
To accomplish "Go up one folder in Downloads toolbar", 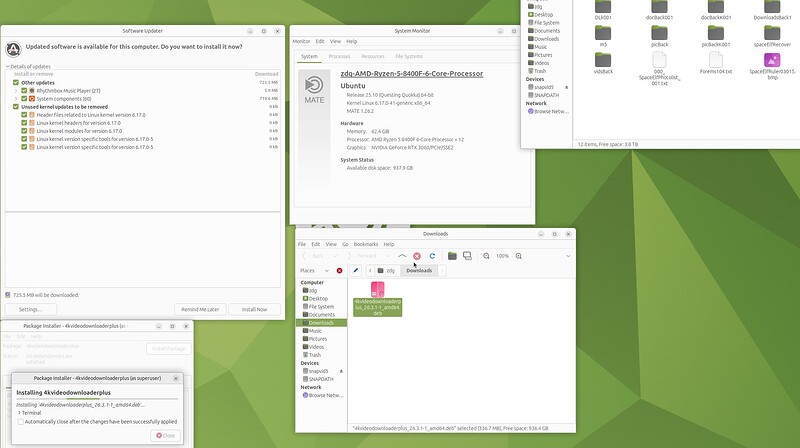I will click(x=402, y=256).
